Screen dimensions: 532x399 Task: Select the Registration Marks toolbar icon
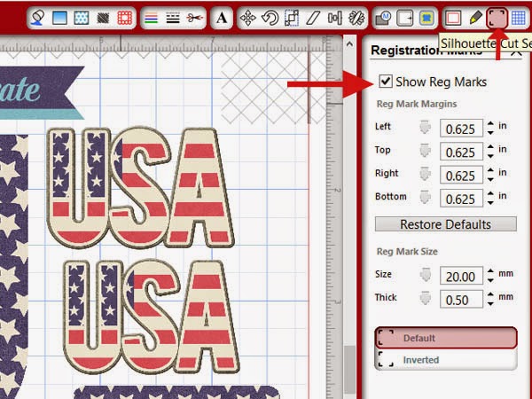[x=497, y=18]
